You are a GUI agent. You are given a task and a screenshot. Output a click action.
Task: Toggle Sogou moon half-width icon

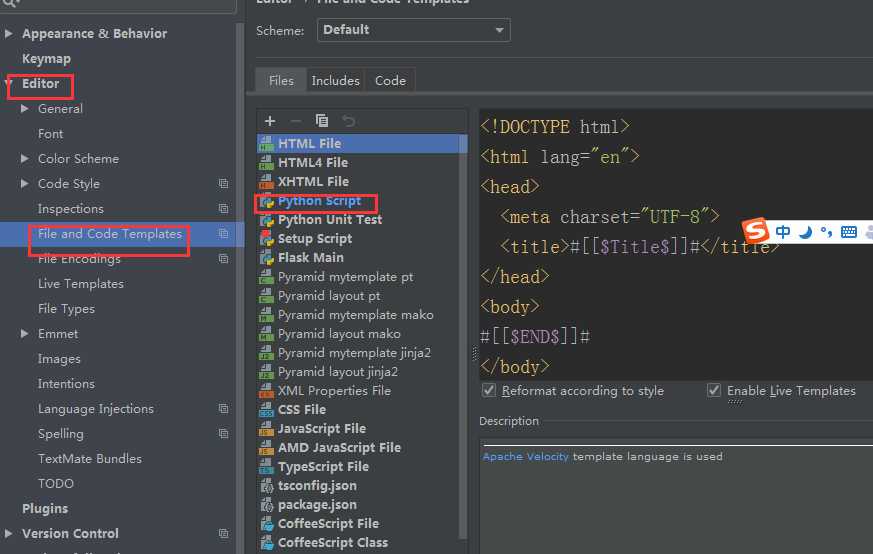[805, 232]
